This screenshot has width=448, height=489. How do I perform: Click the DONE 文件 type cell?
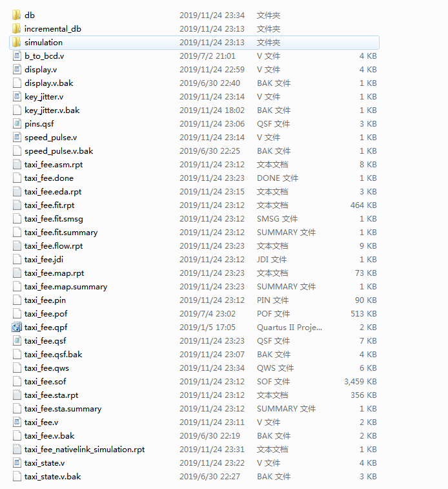pos(278,178)
